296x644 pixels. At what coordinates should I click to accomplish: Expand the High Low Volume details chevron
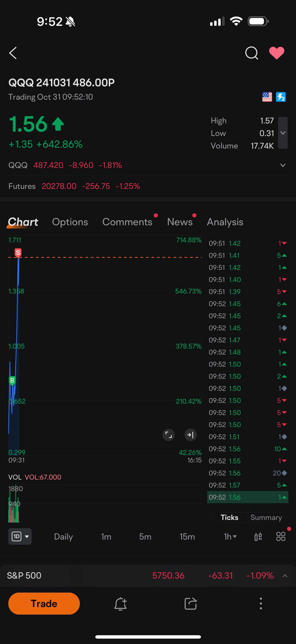(x=283, y=133)
